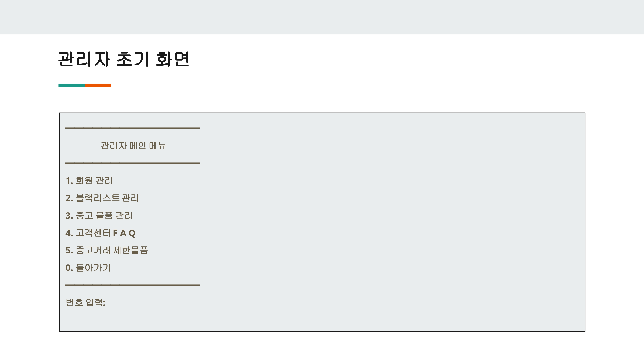Viewport: 644px width, 362px height.
Task: Click the teal segment of the title underline
Action: click(71, 85)
